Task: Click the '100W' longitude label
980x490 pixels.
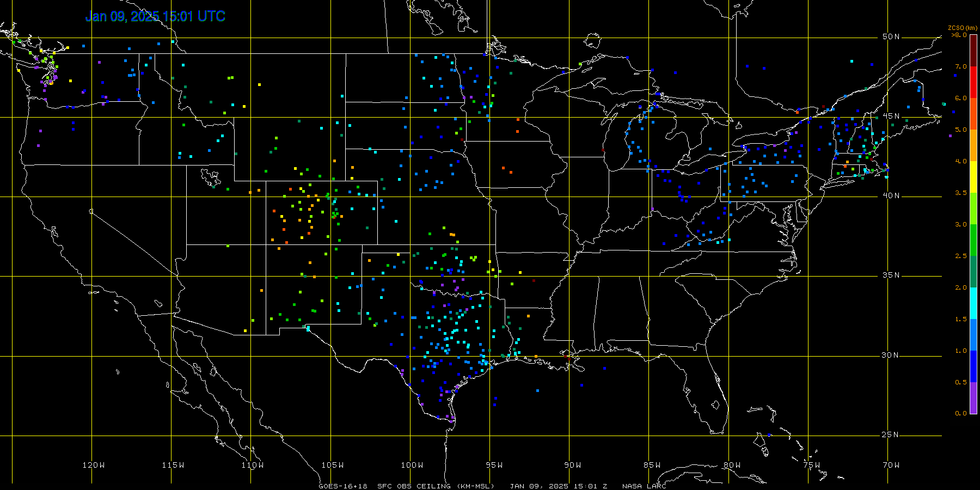Action: click(412, 465)
